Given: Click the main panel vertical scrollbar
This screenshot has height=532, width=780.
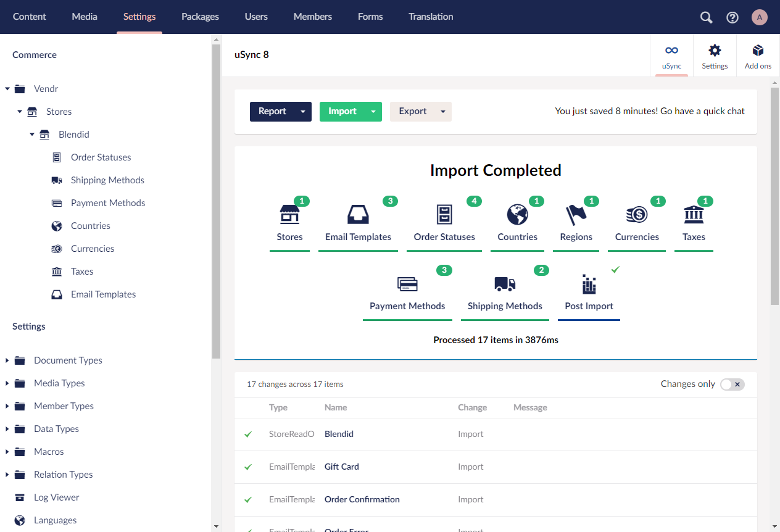Looking at the screenshot, I should pyautogui.click(x=775, y=196).
